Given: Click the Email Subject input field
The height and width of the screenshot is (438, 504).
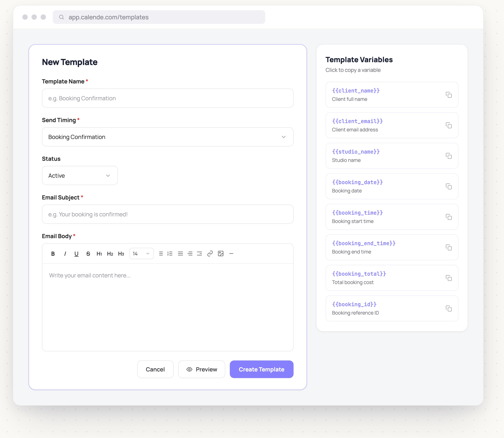Looking at the screenshot, I should coord(168,214).
